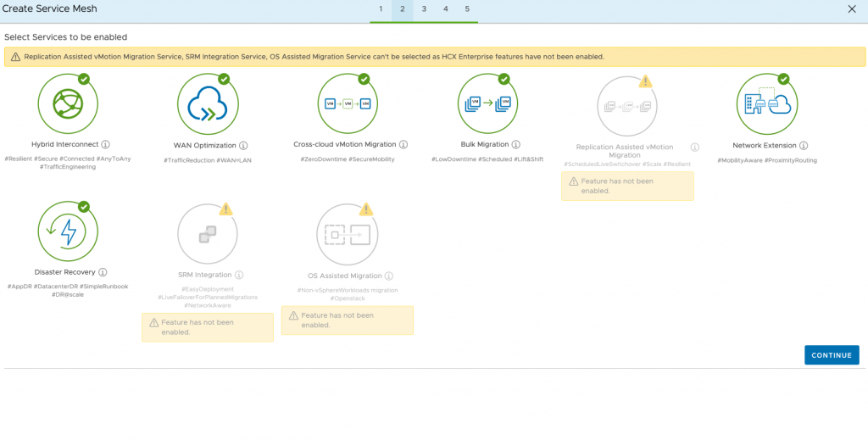Image resolution: width=868 pixels, height=440 pixels.
Task: Close the Create Service Mesh dialog
Action: coord(852,8)
